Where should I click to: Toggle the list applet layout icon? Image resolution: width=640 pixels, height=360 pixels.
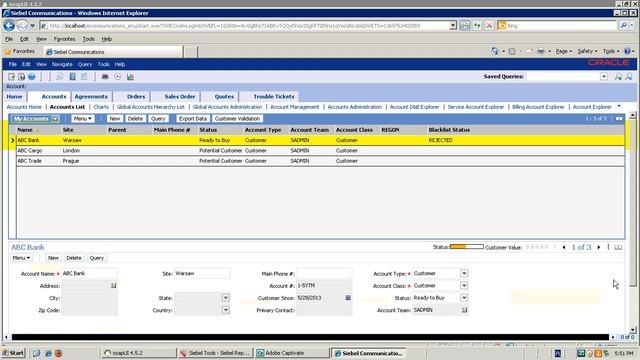619,118
